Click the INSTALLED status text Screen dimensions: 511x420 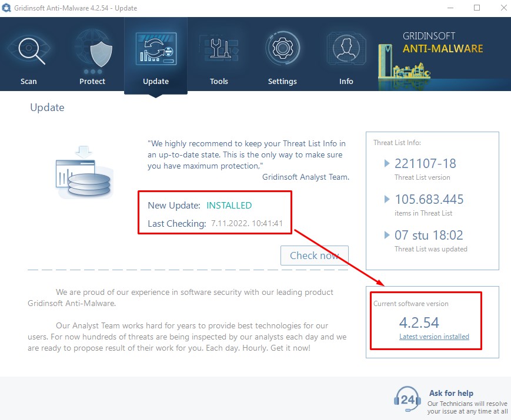pos(229,206)
